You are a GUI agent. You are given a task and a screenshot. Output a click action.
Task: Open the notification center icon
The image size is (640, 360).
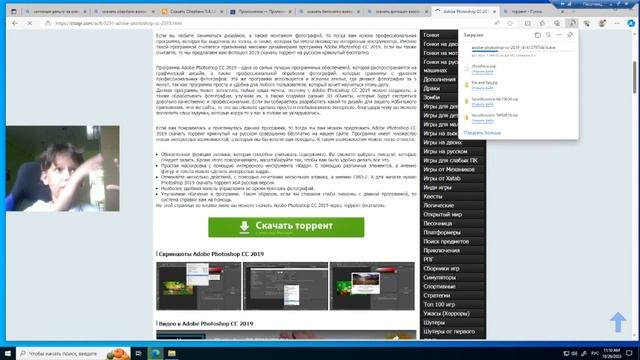coord(629,353)
